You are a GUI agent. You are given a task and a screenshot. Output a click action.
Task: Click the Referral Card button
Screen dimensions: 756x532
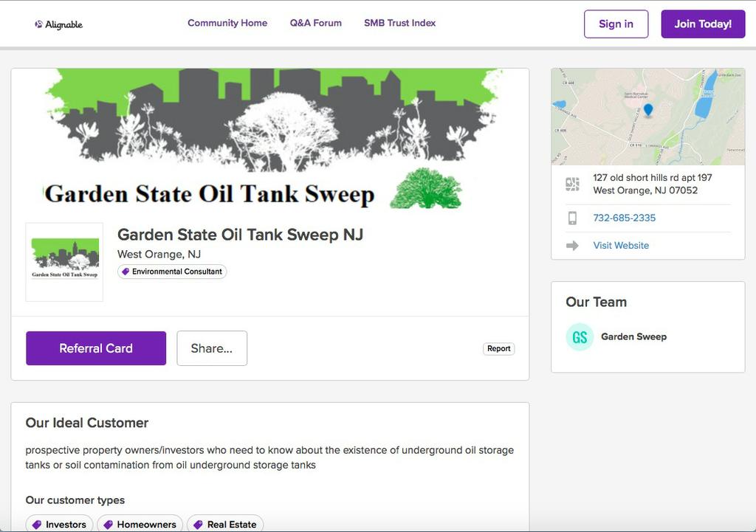tap(95, 348)
